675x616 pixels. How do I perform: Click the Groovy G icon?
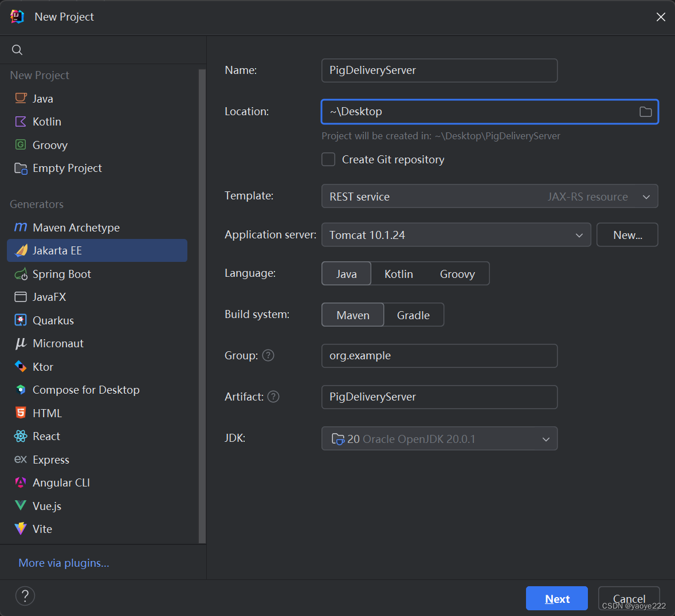[21, 144]
